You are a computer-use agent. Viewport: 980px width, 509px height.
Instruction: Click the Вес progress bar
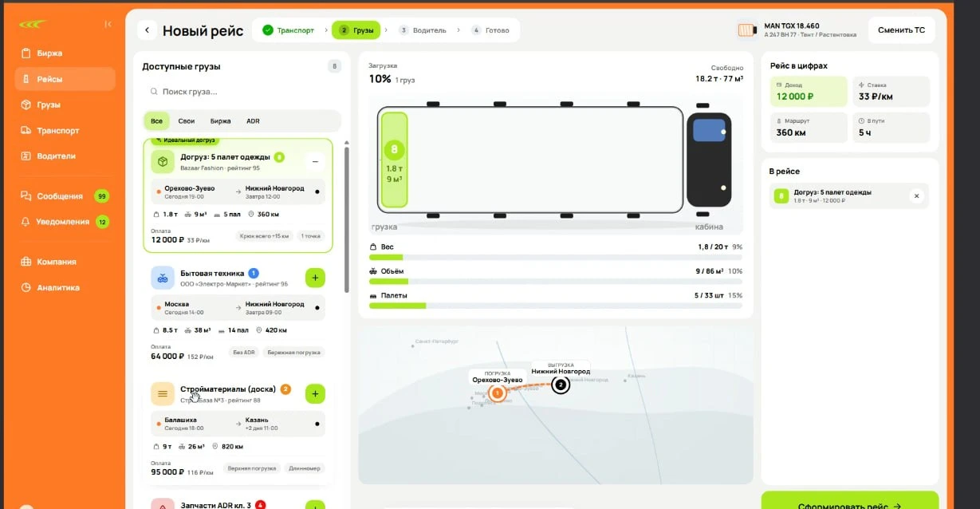coord(556,258)
